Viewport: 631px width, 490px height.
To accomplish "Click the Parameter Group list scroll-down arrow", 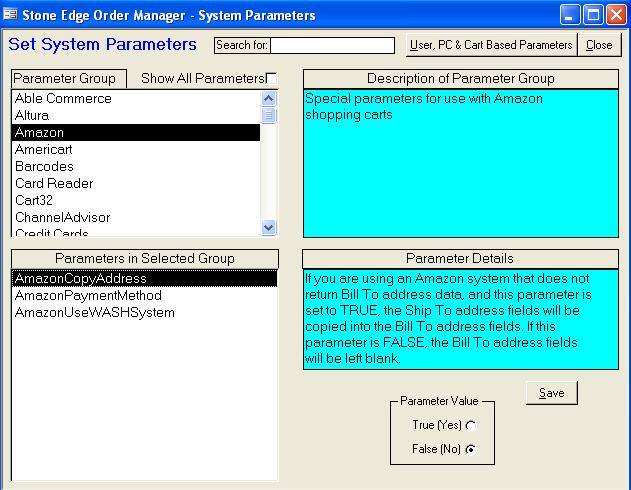I will pyautogui.click(x=268, y=227).
